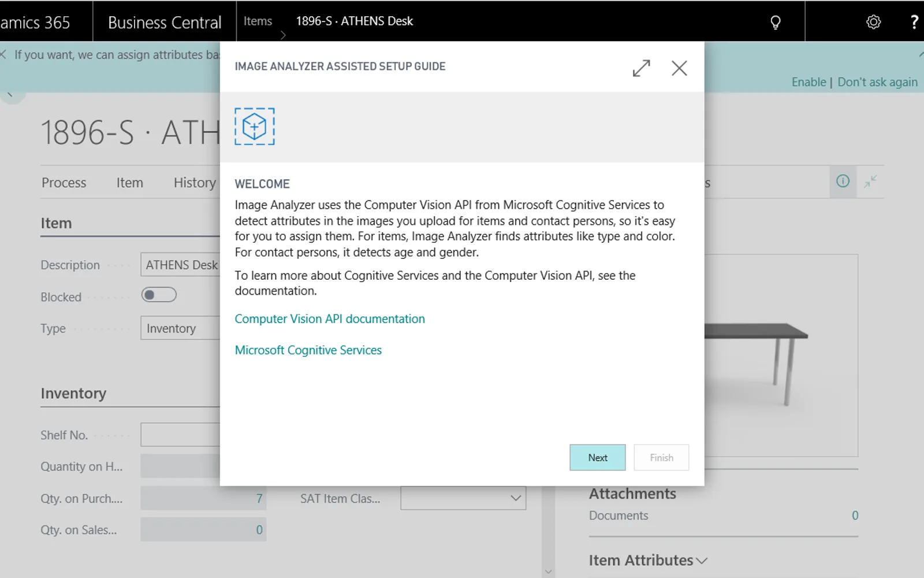Go to Items in the breadcrumb
This screenshot has width=924, height=578.
coord(258,21)
